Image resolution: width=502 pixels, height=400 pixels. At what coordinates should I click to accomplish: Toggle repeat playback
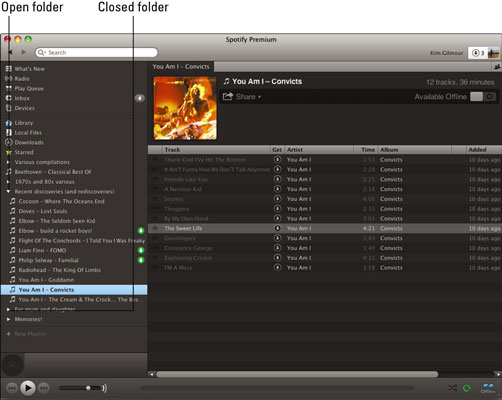pyautogui.click(x=467, y=388)
